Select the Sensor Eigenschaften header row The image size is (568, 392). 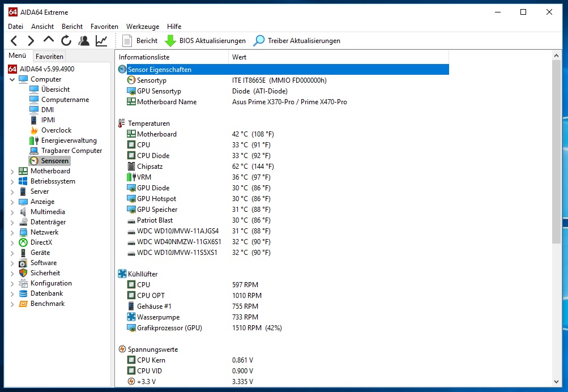tap(283, 69)
